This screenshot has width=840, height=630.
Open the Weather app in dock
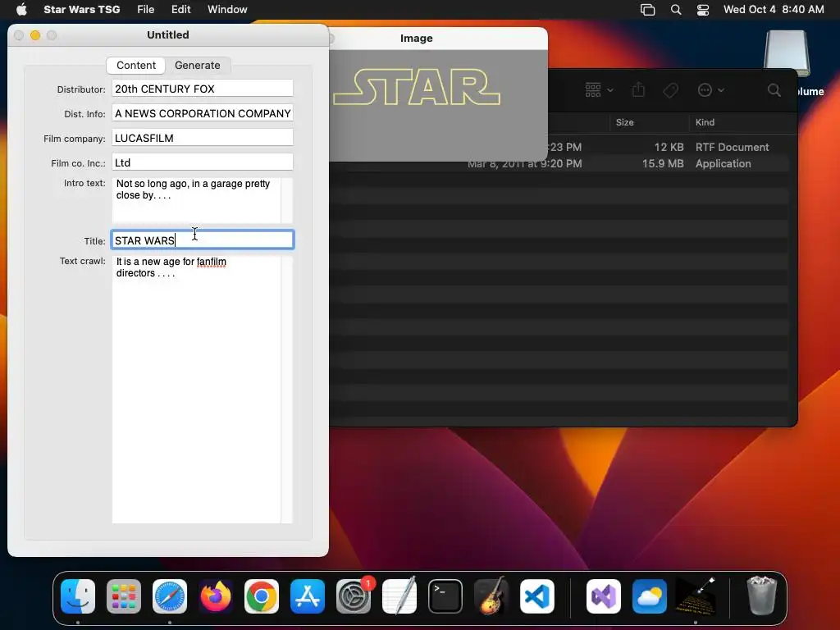click(650, 596)
